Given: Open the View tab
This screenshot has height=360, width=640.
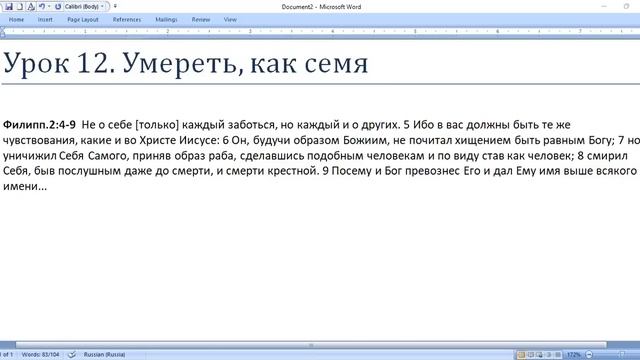Looking at the screenshot, I should 230,20.
